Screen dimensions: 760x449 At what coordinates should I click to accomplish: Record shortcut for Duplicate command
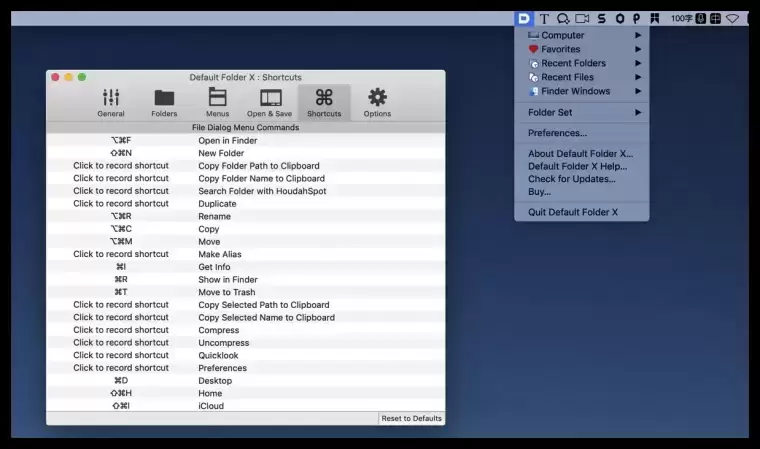coord(121,204)
